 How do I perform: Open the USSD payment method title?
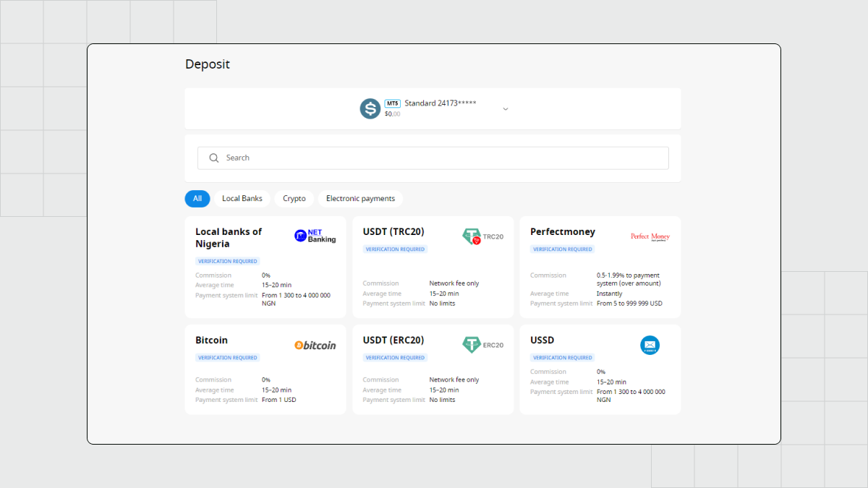point(542,341)
